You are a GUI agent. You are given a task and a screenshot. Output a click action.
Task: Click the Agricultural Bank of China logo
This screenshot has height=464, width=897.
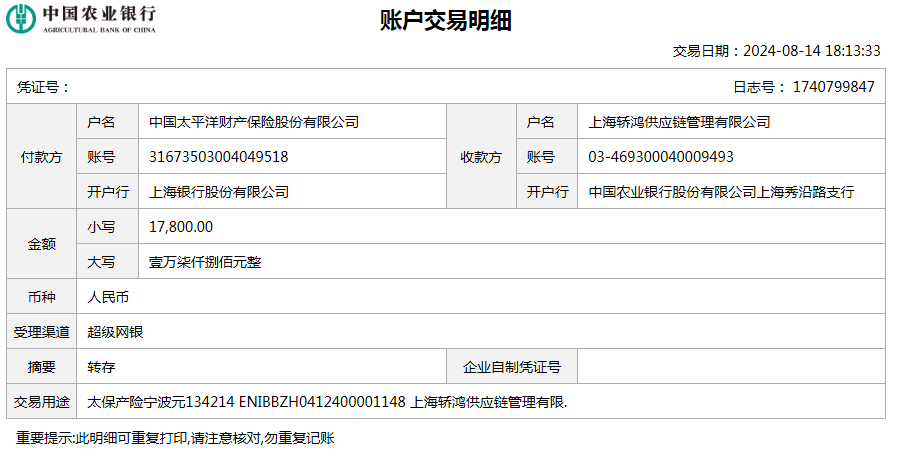[x=83, y=19]
